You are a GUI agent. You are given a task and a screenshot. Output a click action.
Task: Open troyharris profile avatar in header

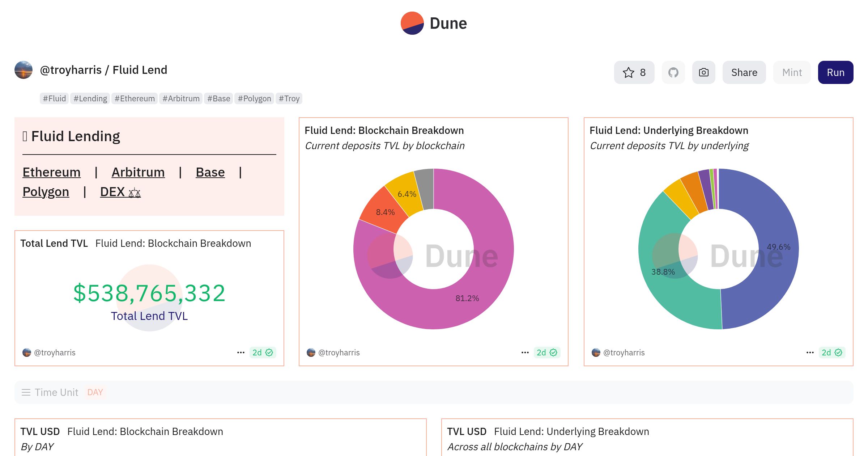[24, 70]
